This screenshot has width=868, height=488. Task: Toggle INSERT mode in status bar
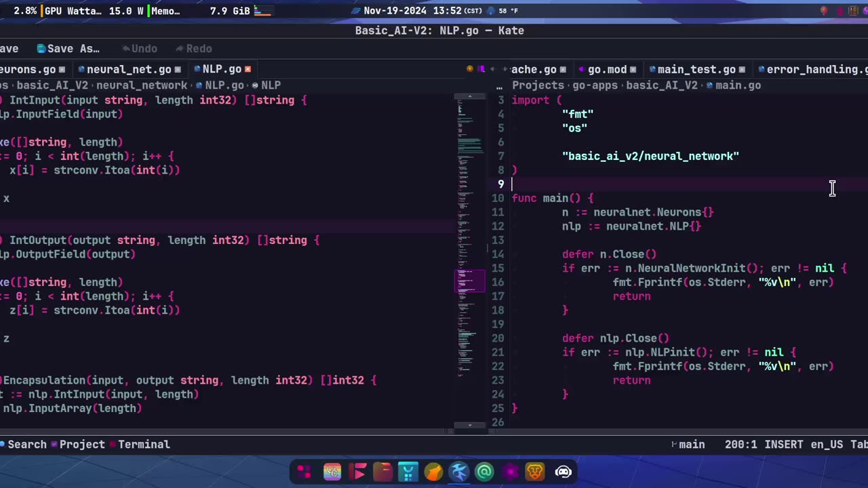(784, 445)
